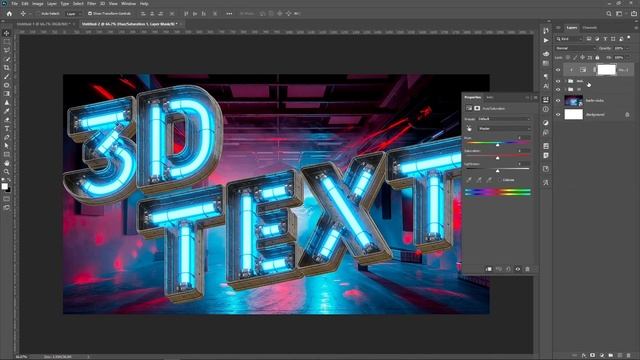640x360 pixels.
Task: Click the Hue/Saturation layer mask thumbnail
Action: [607, 70]
